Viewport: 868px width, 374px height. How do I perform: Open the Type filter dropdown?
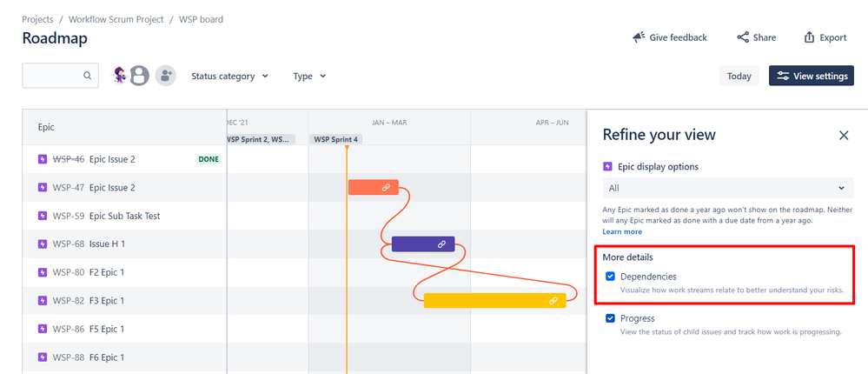(x=309, y=76)
